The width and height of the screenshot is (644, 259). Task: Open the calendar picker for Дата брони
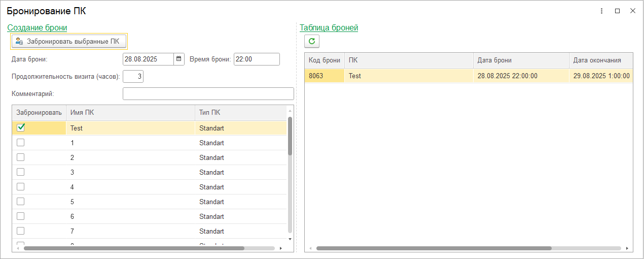(178, 59)
